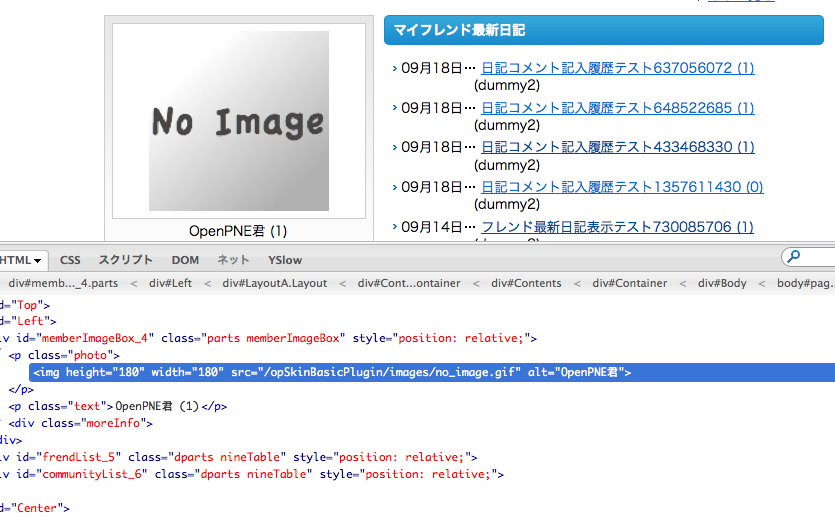Open フレンド最新日記表示テスト730085706 link

tap(617, 227)
